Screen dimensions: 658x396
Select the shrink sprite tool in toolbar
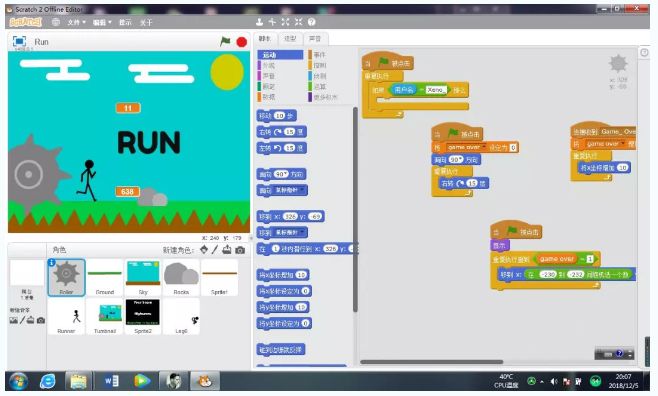tap(298, 22)
